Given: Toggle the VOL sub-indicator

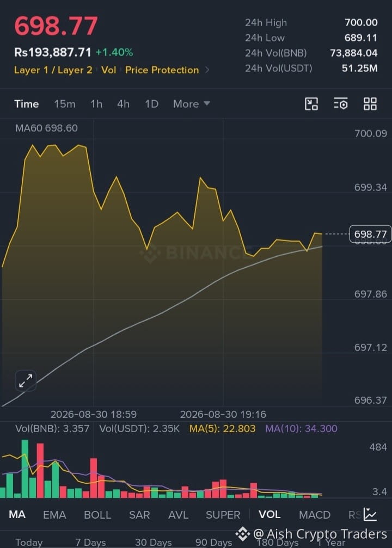Looking at the screenshot, I should [x=269, y=514].
